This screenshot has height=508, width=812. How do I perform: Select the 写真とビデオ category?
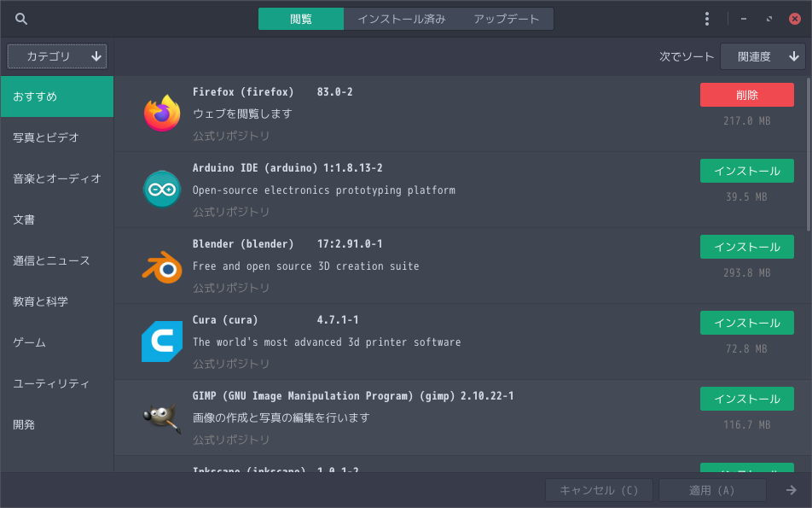point(57,137)
